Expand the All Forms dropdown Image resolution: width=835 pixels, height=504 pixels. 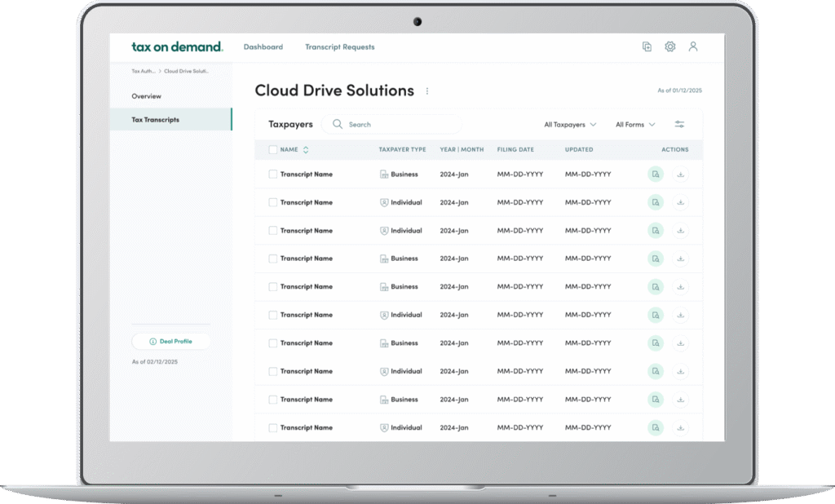635,125
